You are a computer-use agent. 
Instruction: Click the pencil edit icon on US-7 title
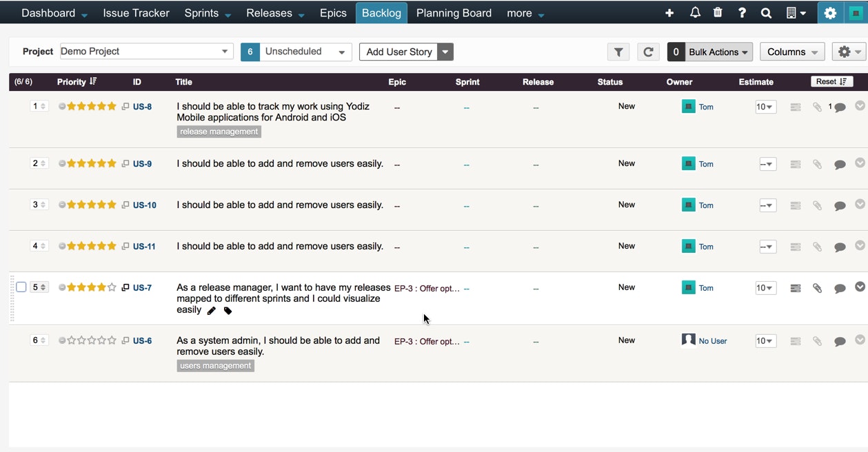point(212,311)
